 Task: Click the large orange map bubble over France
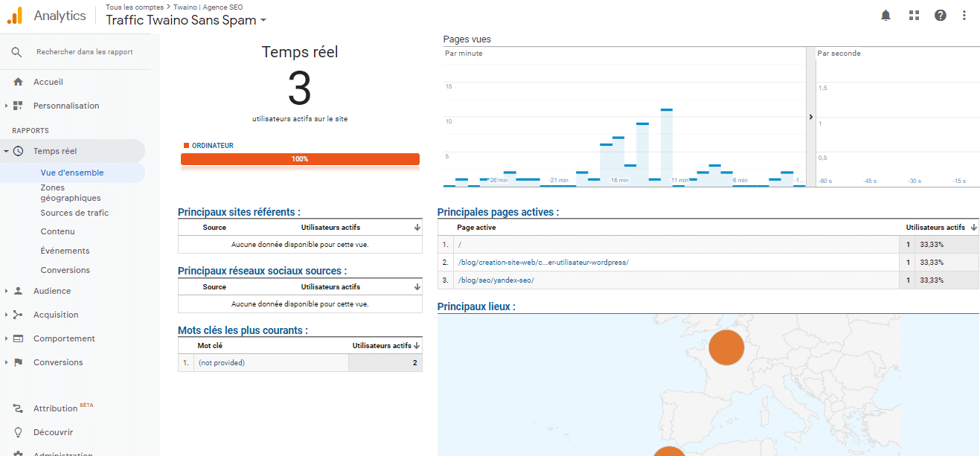tap(727, 347)
